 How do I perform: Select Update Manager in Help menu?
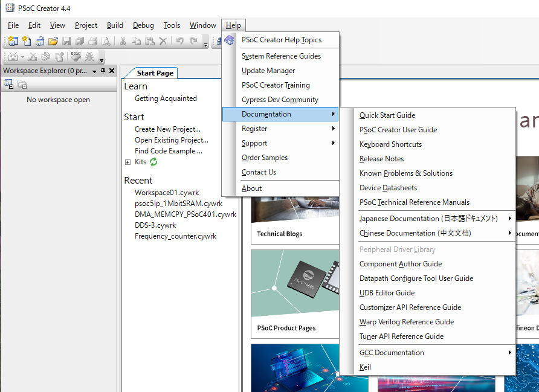[280, 71]
